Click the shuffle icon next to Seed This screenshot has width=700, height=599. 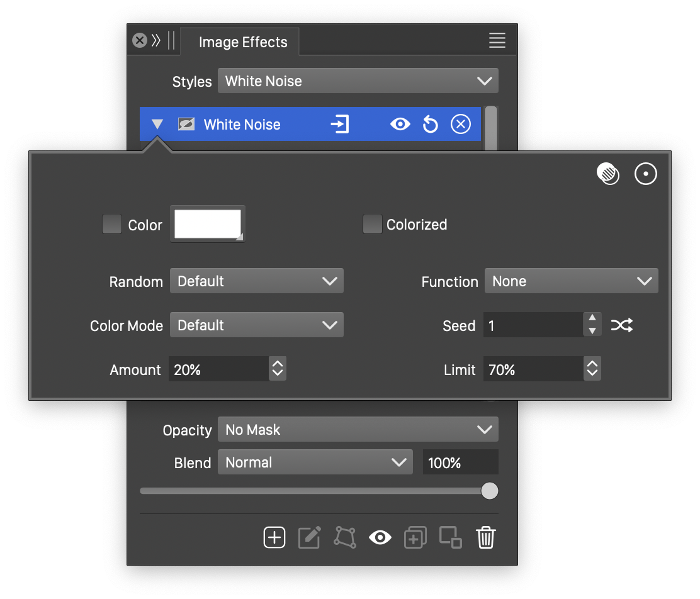pyautogui.click(x=621, y=325)
